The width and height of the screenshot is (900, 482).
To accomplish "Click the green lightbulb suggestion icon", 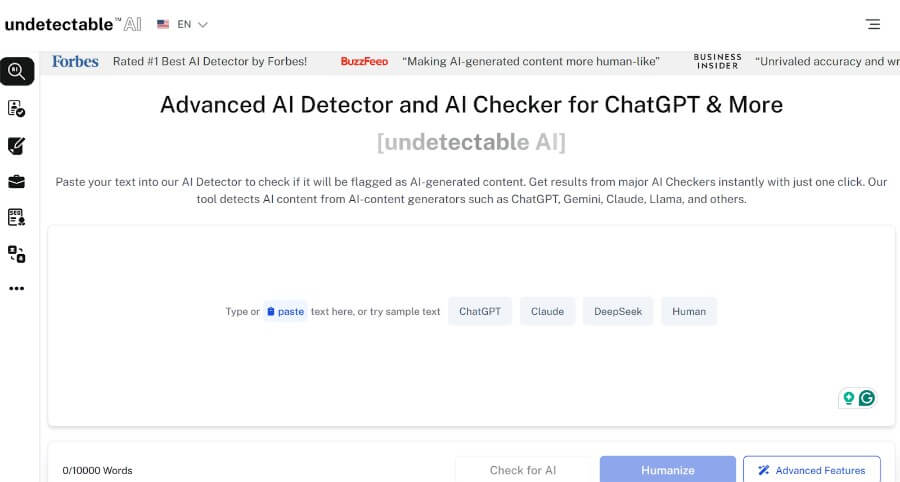I will (x=849, y=398).
